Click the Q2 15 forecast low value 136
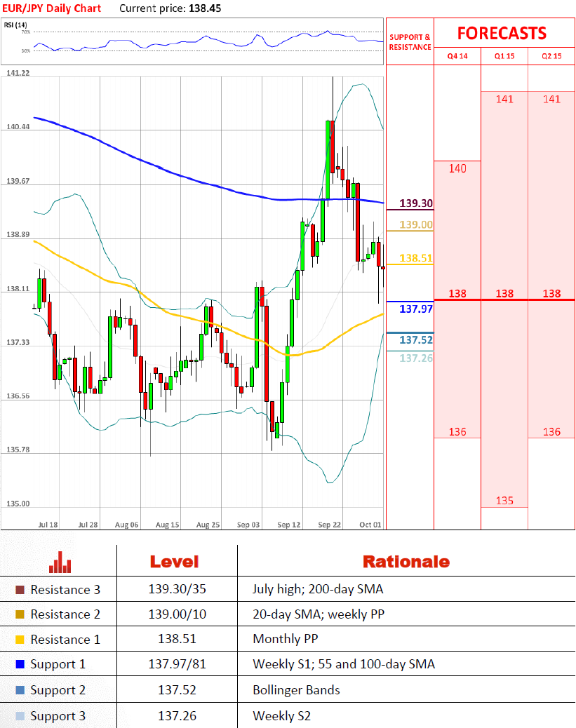Screen dimensions: 576x728 (551, 432)
